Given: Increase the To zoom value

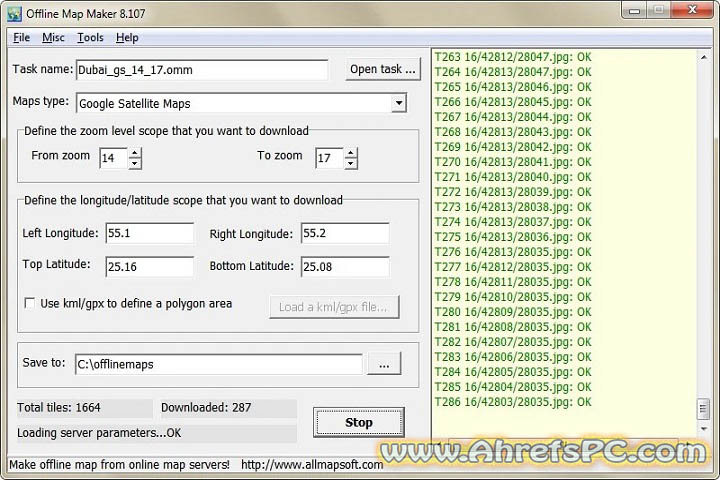Looking at the screenshot, I should point(350,153).
